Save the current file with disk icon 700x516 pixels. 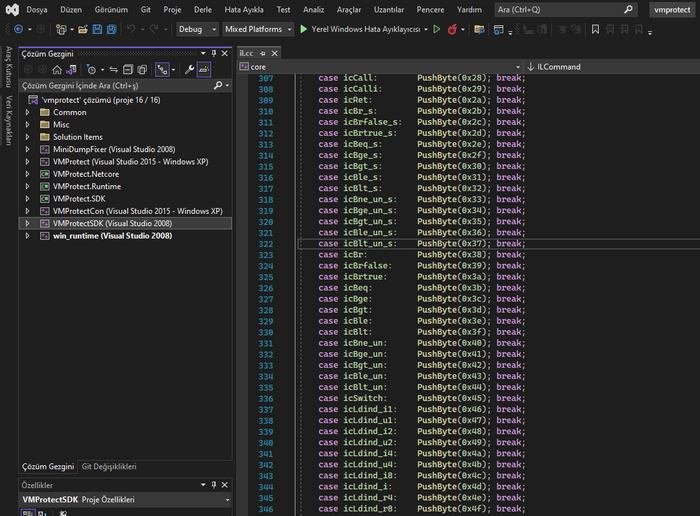coord(97,29)
